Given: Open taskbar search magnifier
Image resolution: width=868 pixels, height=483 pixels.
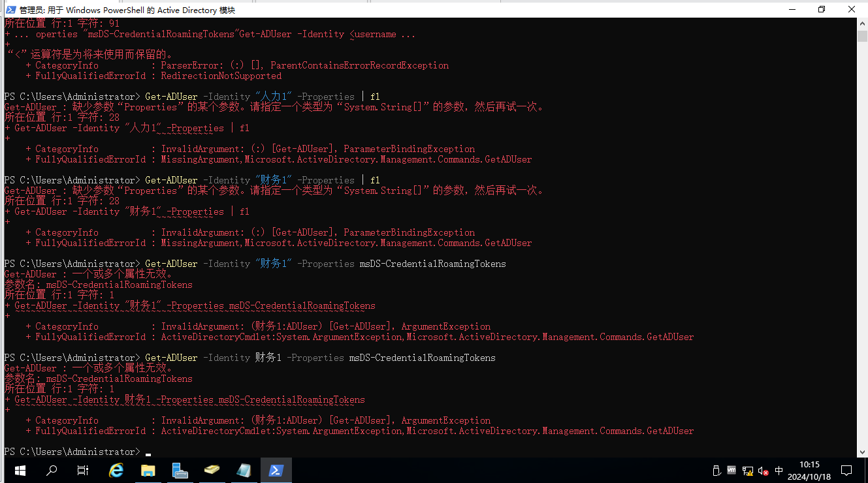Looking at the screenshot, I should pos(52,470).
